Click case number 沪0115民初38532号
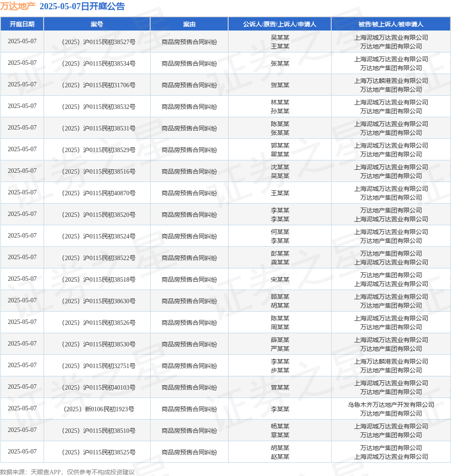Viewport: 451px width, 476px height. pyautogui.click(x=99, y=107)
